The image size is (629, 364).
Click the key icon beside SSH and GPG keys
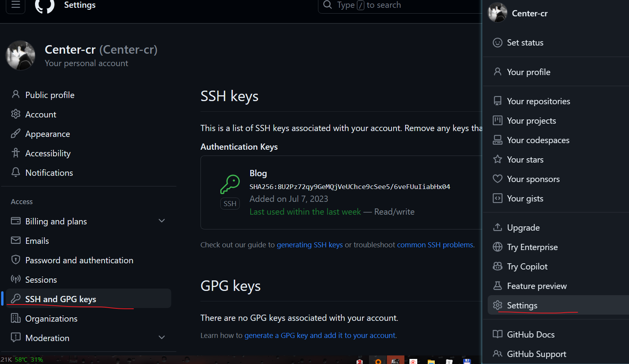pos(16,299)
